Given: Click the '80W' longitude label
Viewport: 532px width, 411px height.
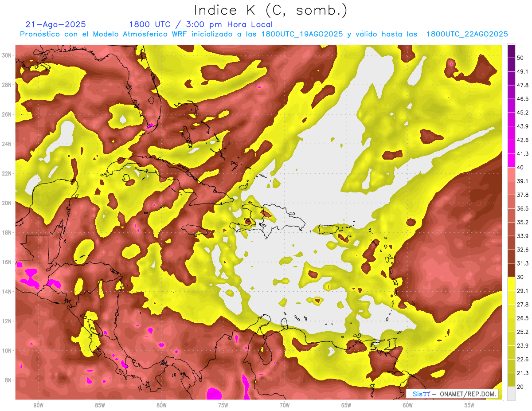Looking at the screenshot, I should [x=161, y=405].
